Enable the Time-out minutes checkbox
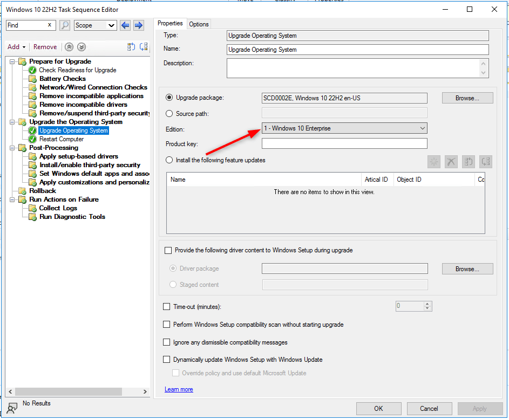 167,306
